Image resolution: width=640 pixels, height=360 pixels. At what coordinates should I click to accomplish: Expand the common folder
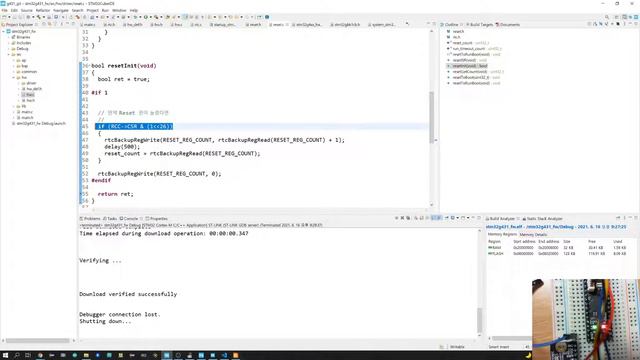pos(13,71)
